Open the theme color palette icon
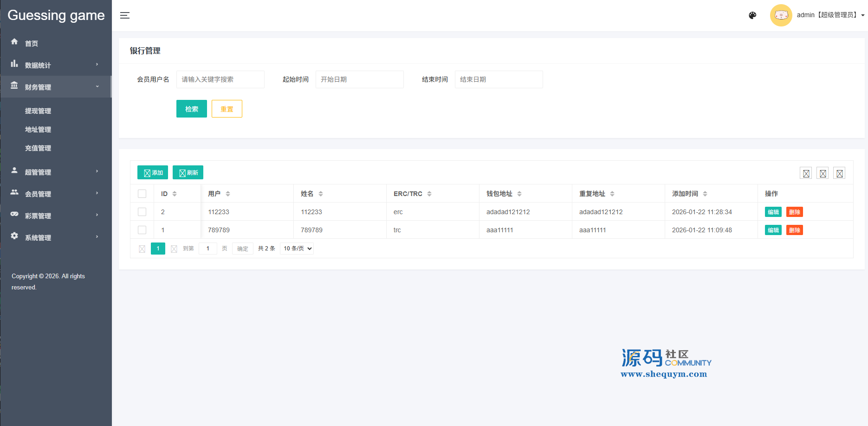This screenshot has width=868, height=426. 752,15
